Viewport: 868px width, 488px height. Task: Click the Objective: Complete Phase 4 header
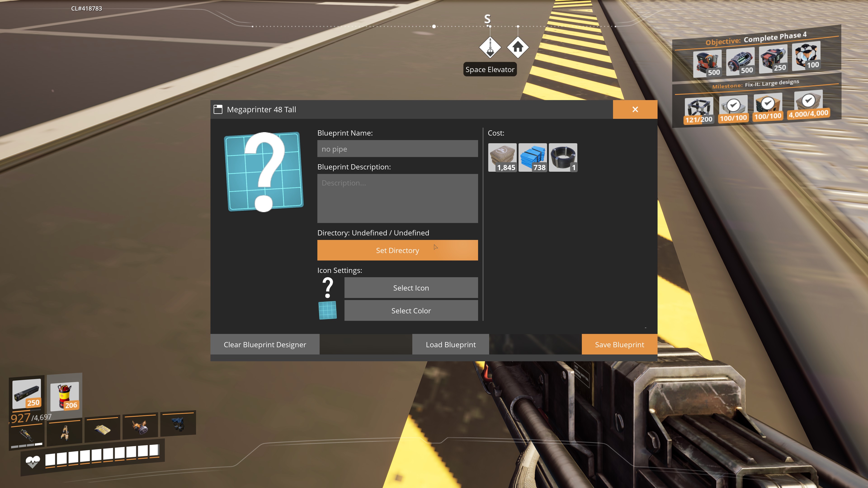click(x=756, y=38)
